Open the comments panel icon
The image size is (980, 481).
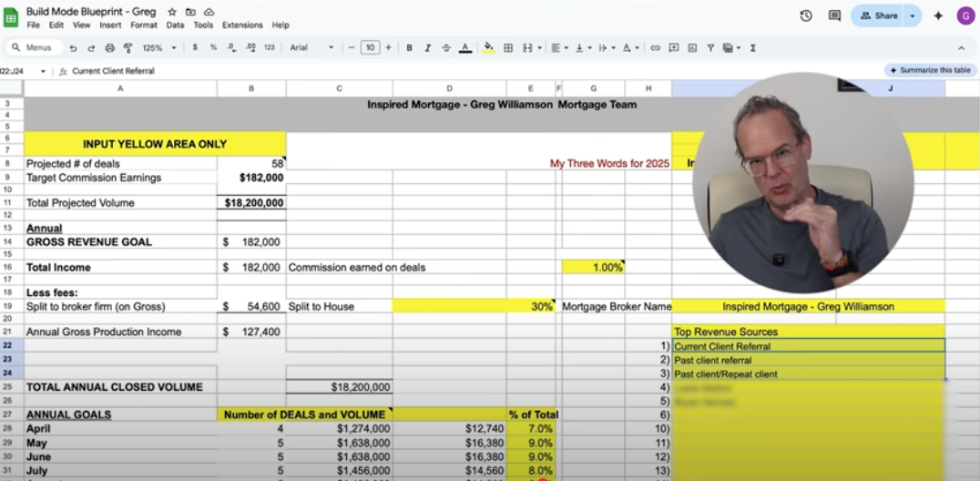tap(834, 15)
